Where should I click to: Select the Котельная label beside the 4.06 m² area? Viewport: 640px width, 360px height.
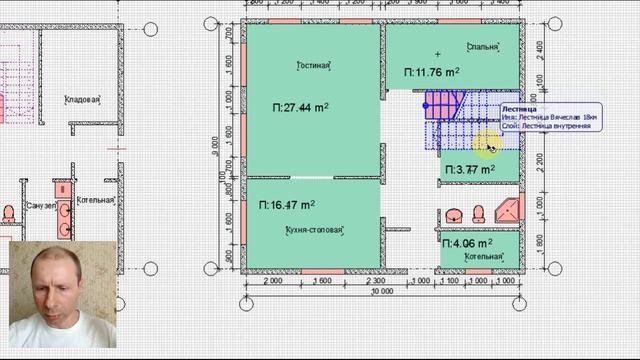click(x=484, y=257)
